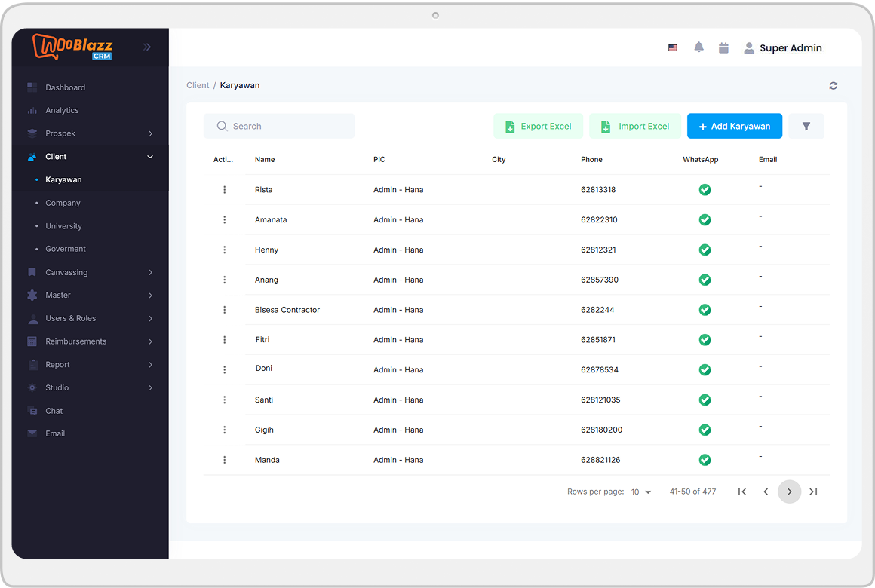Click the Search input field
This screenshot has height=588, width=875.
click(x=279, y=127)
